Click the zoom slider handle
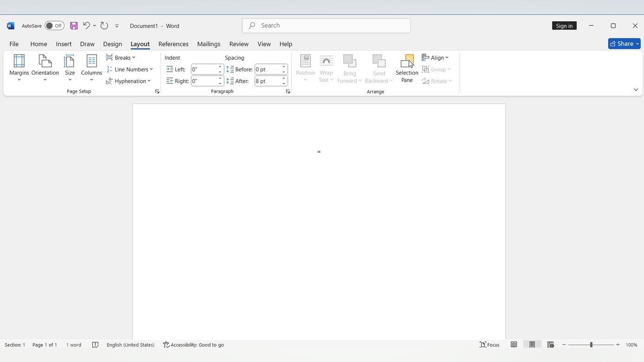This screenshot has height=362, width=644. point(591,345)
